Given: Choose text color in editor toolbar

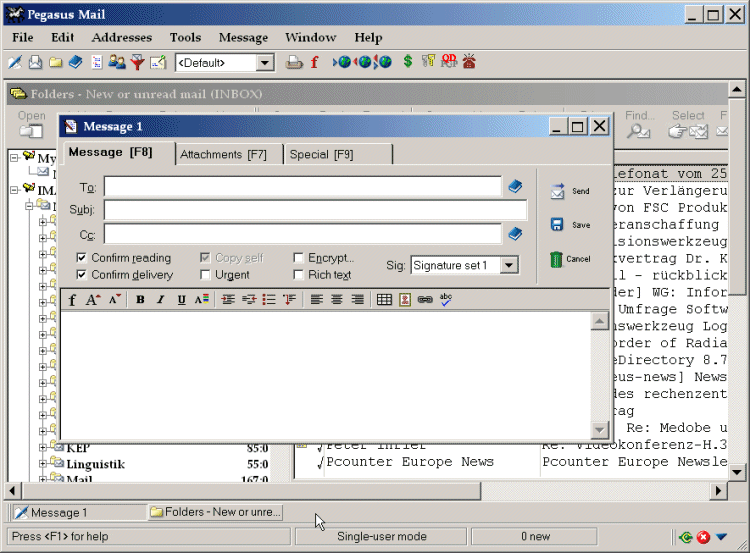Looking at the screenshot, I should coord(202,300).
